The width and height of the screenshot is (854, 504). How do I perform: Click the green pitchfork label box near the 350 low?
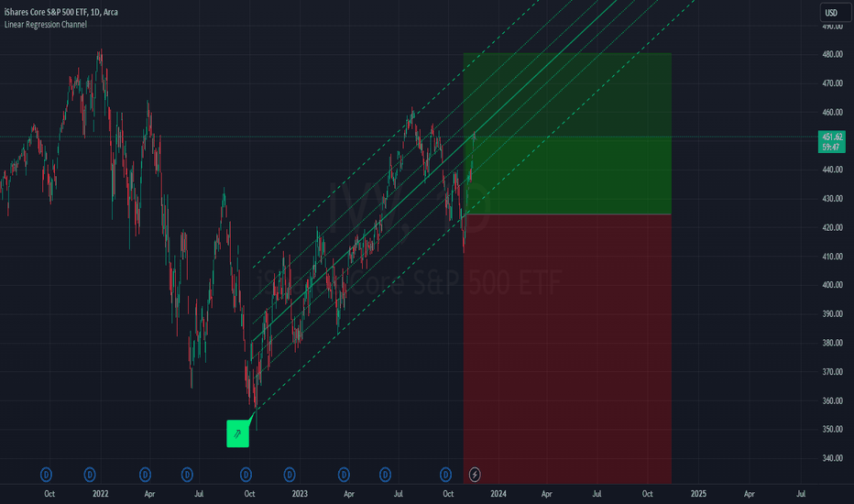click(237, 433)
